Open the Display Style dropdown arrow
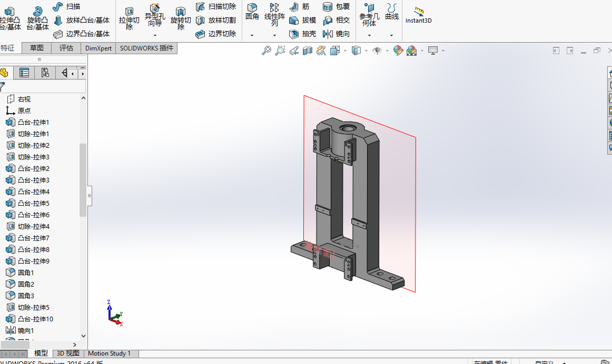 click(366, 50)
